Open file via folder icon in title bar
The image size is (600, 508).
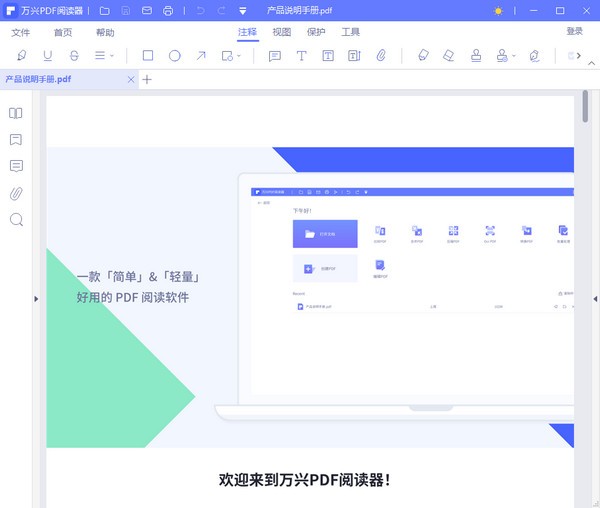(104, 11)
